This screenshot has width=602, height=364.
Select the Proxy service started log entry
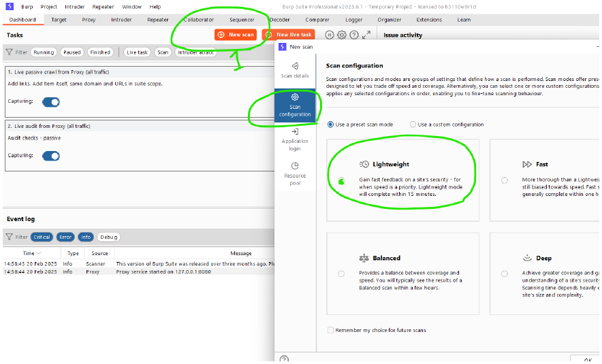coord(139,271)
